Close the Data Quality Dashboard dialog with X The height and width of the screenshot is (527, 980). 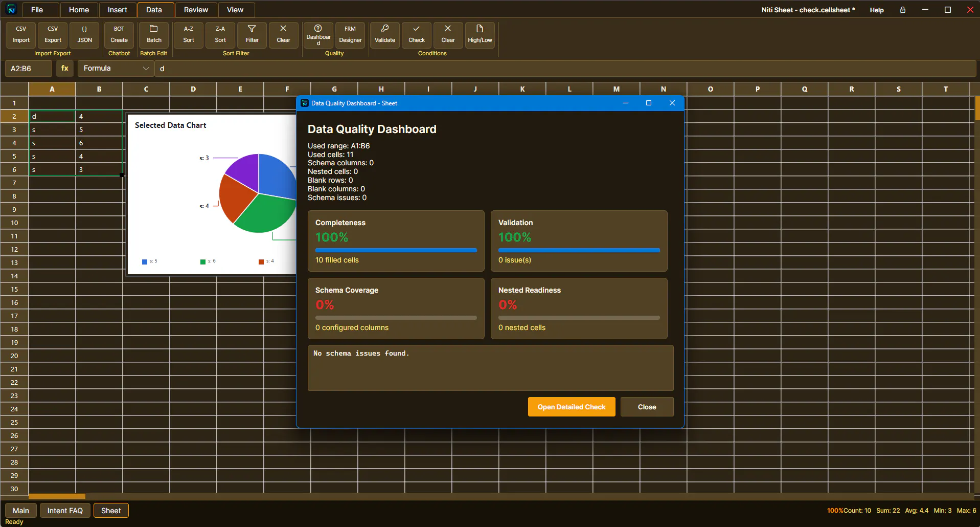(x=672, y=103)
